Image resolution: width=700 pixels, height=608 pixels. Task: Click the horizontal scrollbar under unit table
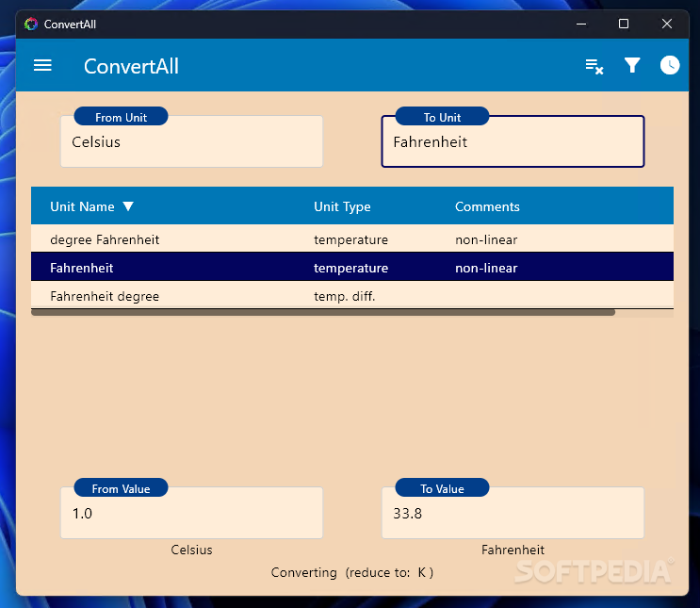coord(323,312)
